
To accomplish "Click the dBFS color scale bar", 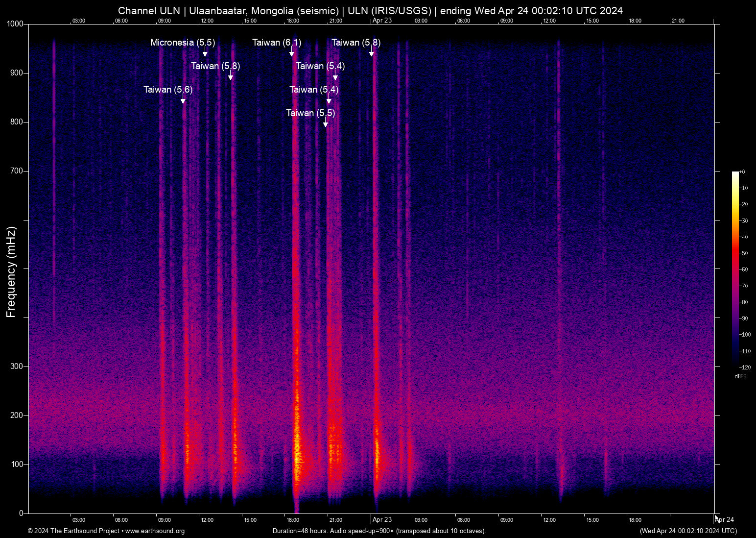I will (735, 269).
